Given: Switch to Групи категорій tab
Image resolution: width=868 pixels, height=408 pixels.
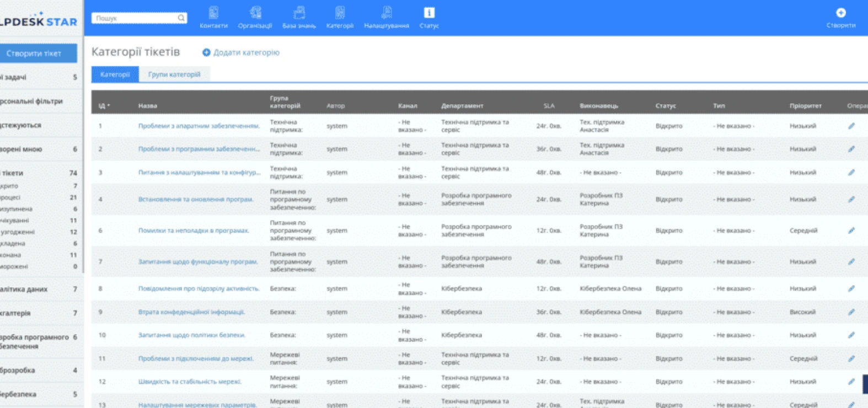Looking at the screenshot, I should point(174,74).
